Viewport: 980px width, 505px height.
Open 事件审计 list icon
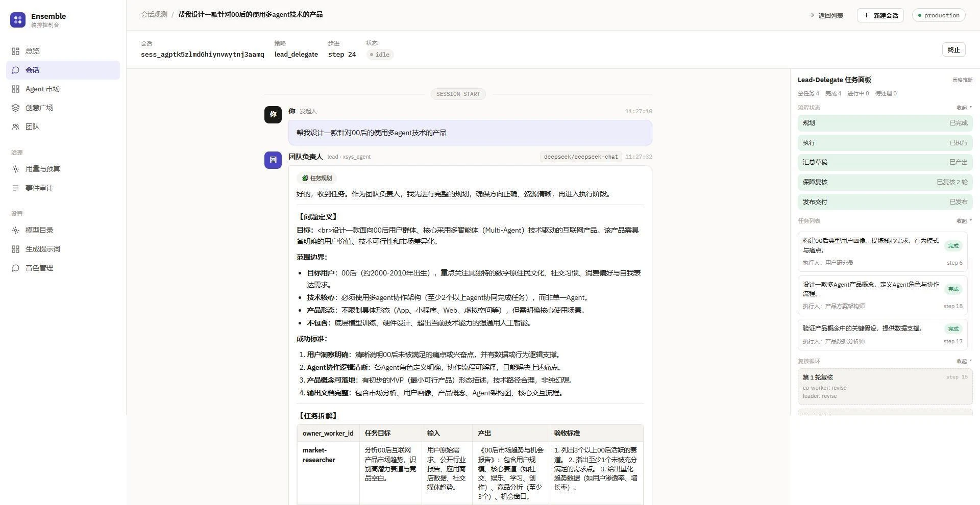15,188
